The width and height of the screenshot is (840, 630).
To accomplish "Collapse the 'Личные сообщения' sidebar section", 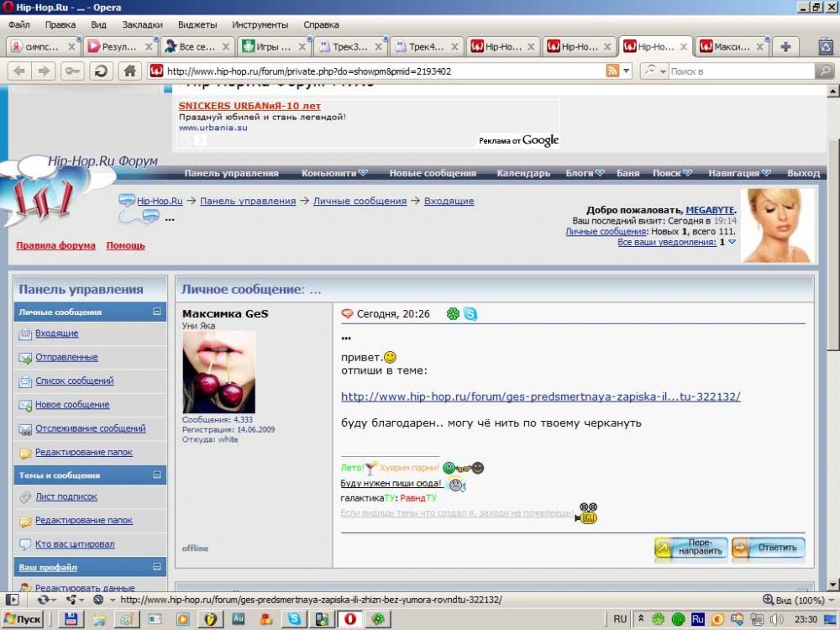I will (157, 312).
